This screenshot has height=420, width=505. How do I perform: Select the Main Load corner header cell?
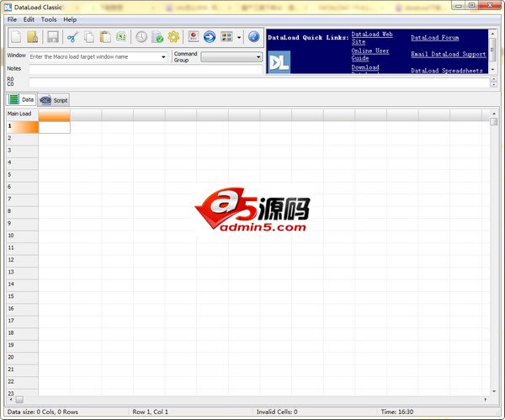pos(22,114)
